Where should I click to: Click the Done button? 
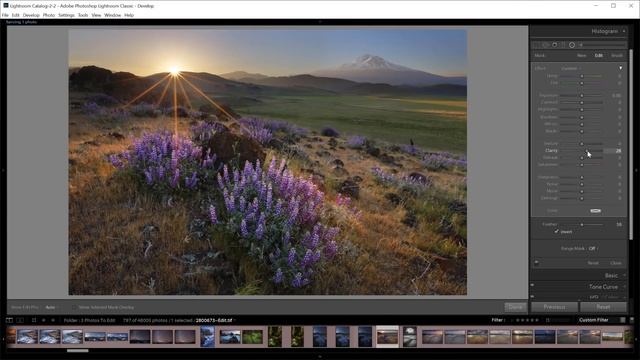[x=516, y=307]
